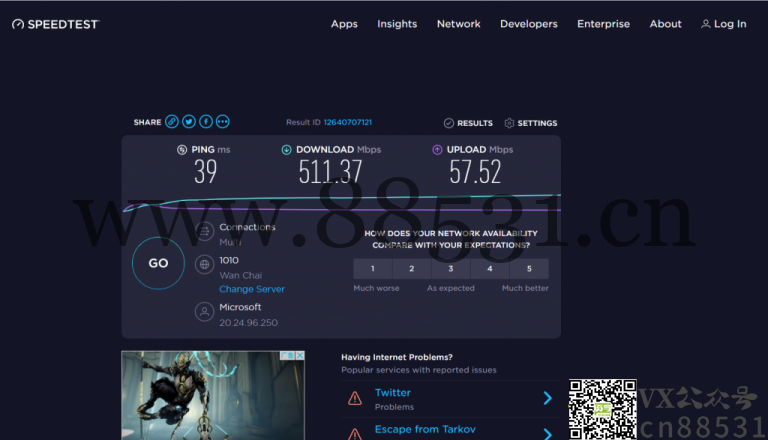
Task: Click the Connections mode icon
Action: (x=204, y=231)
